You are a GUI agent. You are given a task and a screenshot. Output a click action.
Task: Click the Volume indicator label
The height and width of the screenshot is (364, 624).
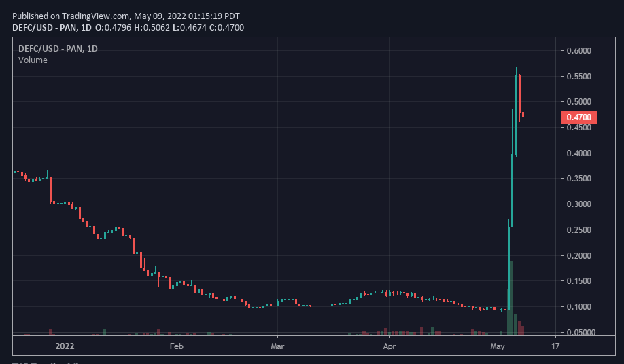33,60
